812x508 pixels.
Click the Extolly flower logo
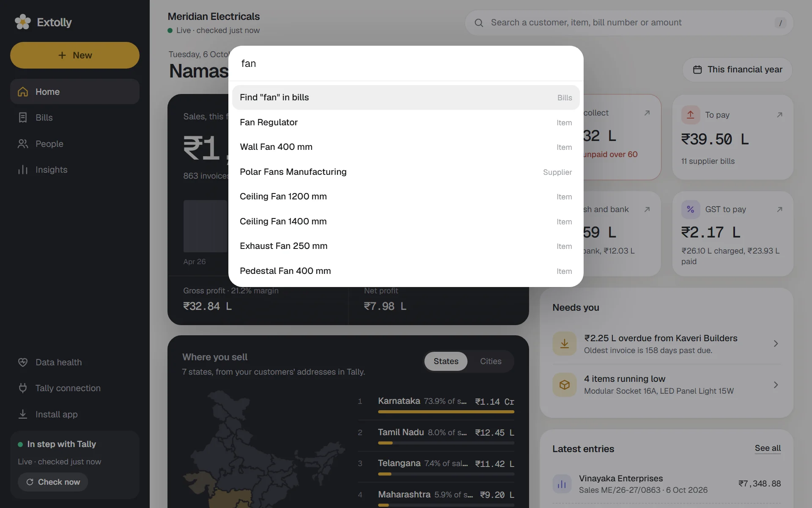(x=23, y=22)
